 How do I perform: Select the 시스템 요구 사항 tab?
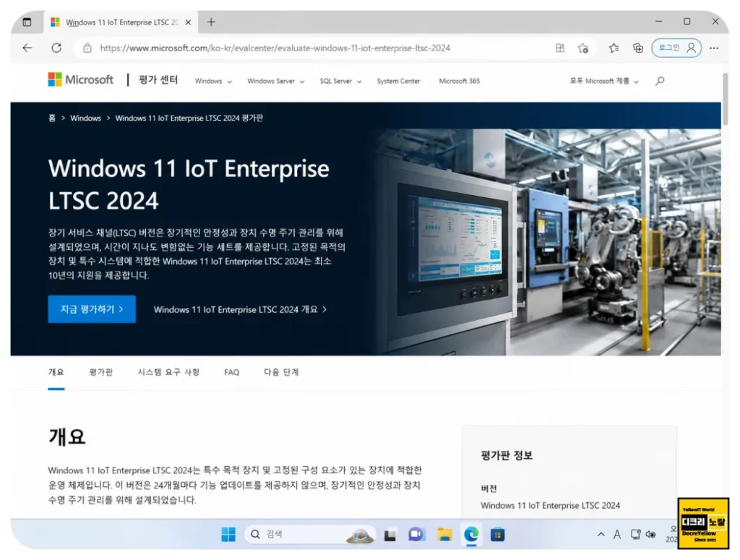pyautogui.click(x=168, y=372)
